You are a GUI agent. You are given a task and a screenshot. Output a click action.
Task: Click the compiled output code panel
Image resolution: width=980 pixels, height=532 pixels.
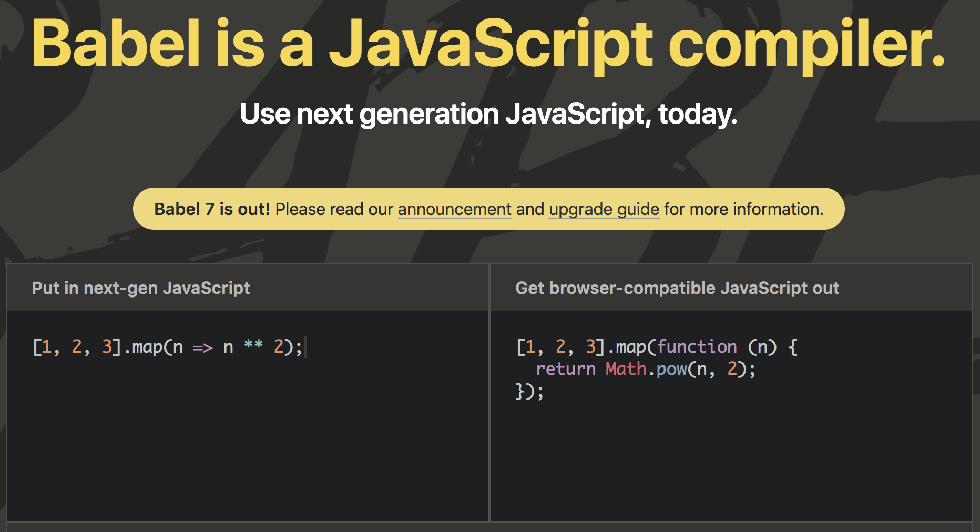(x=731, y=415)
